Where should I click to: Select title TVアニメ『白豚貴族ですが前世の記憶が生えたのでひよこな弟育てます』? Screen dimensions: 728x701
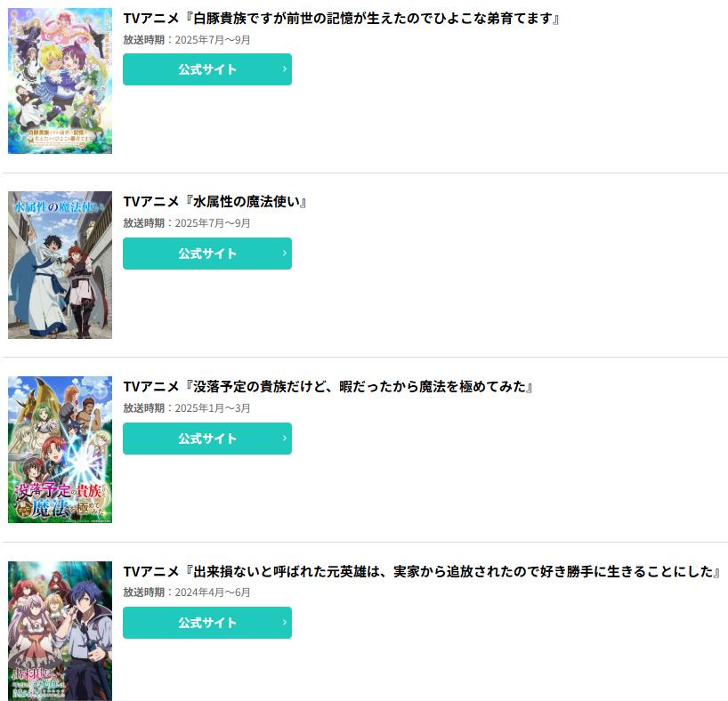click(x=341, y=19)
